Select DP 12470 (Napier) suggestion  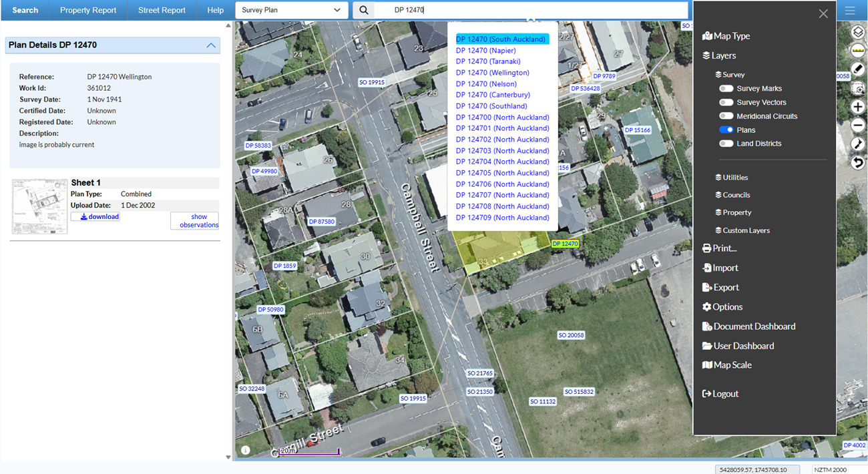[x=486, y=51]
